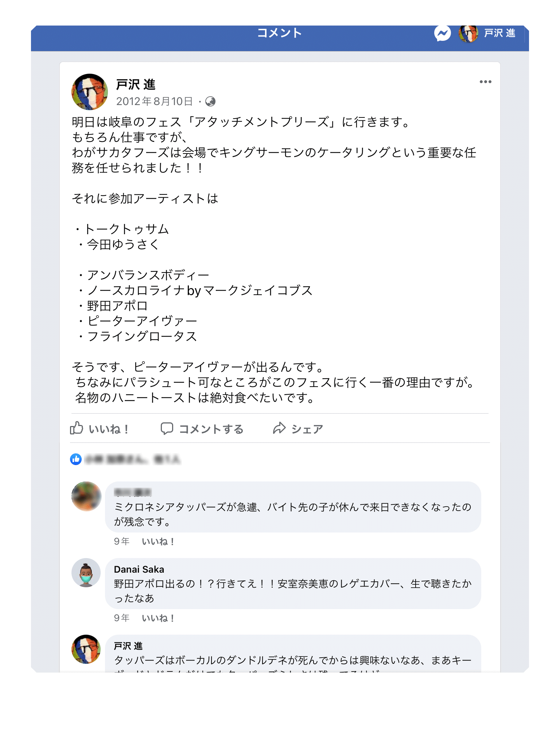560x747 pixels.
Task: Click 戸沢 進's avatar in the reply comment
Action: [x=86, y=649]
